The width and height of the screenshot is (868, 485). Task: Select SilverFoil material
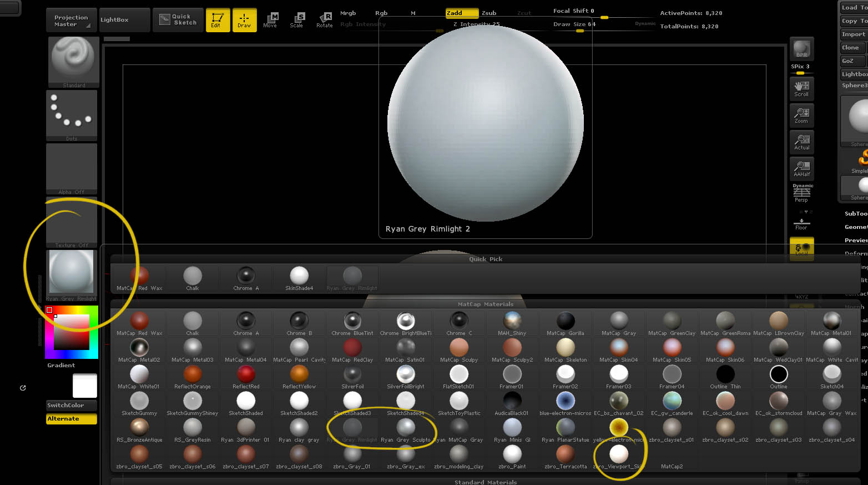coord(352,377)
